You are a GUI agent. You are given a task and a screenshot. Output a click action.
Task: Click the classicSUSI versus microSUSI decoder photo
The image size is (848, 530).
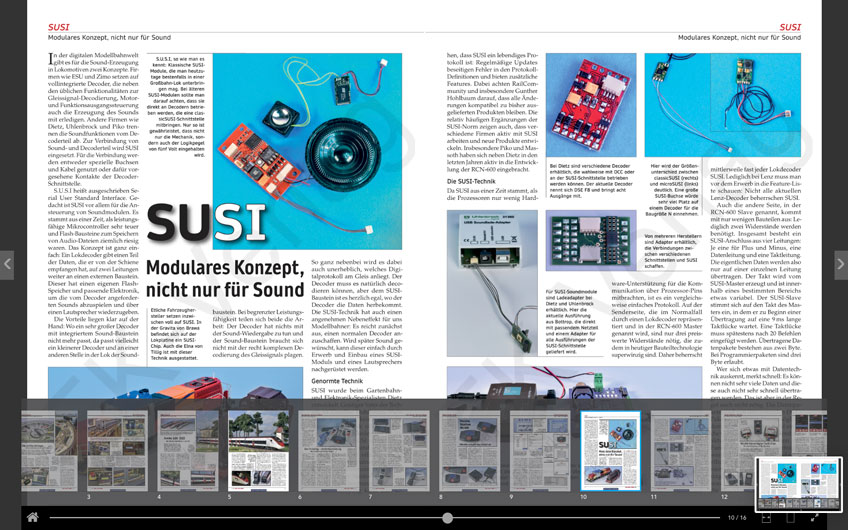[723, 105]
